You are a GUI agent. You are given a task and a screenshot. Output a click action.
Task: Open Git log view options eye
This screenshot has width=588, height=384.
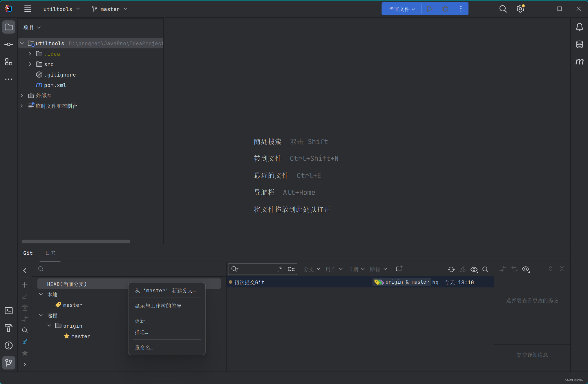(x=474, y=269)
